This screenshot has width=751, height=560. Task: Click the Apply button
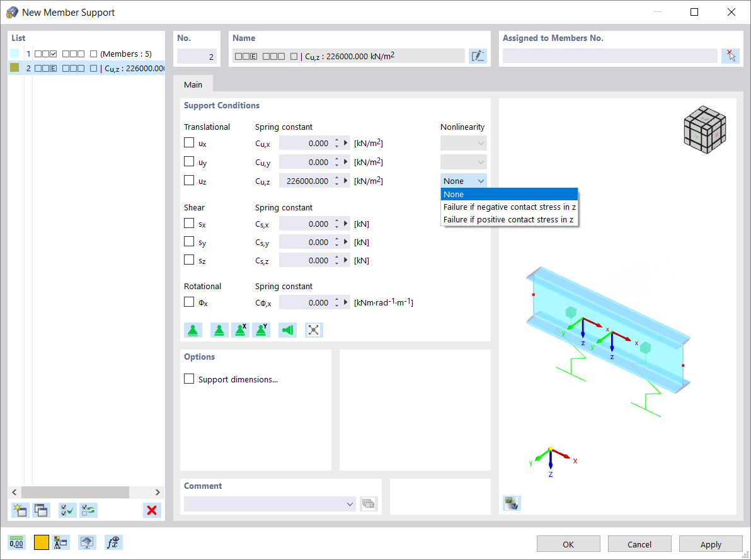[711, 544]
